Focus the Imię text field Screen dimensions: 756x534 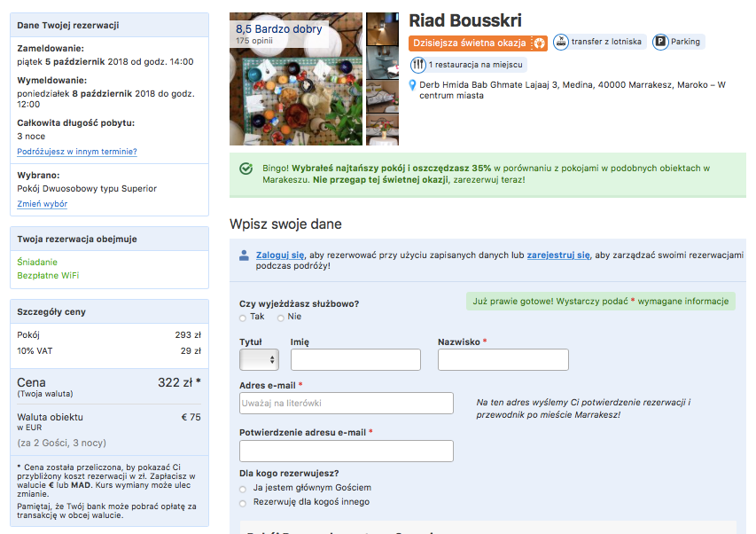tap(355, 359)
